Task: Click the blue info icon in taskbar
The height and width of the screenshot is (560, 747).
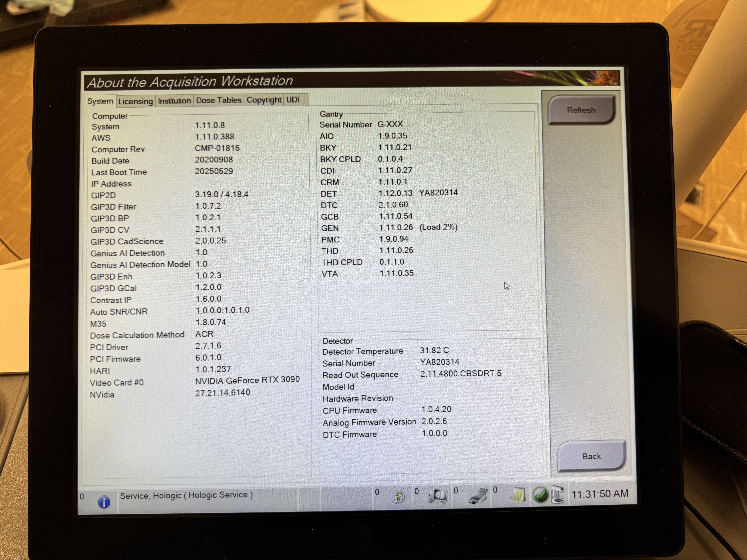Action: [104, 502]
